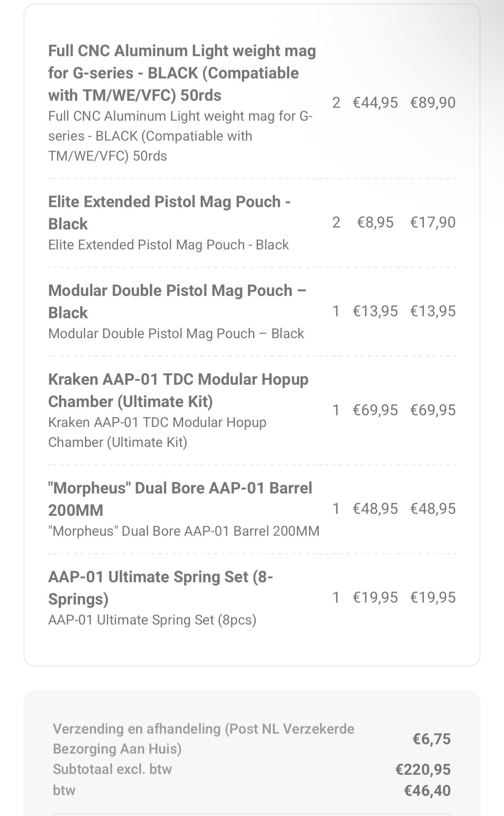This screenshot has height=816, width=504.
Task: Click the bold Full CNC Aluminum mag title
Action: point(182,73)
